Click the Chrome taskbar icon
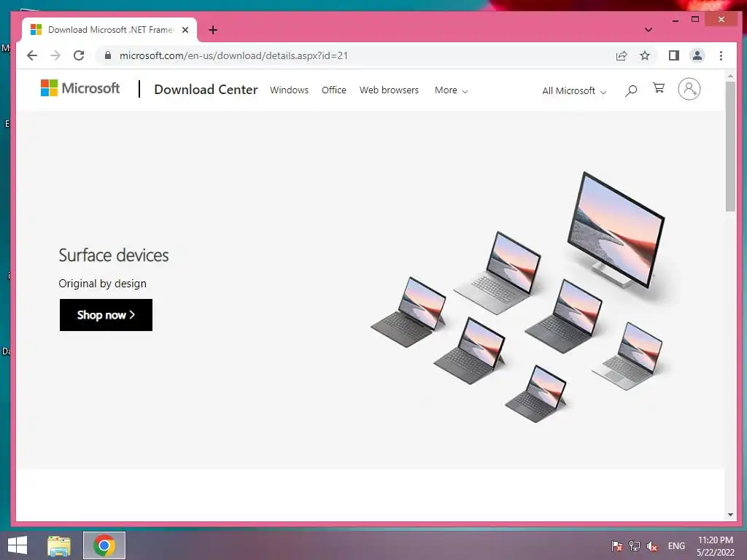The height and width of the screenshot is (560, 747). point(104,545)
